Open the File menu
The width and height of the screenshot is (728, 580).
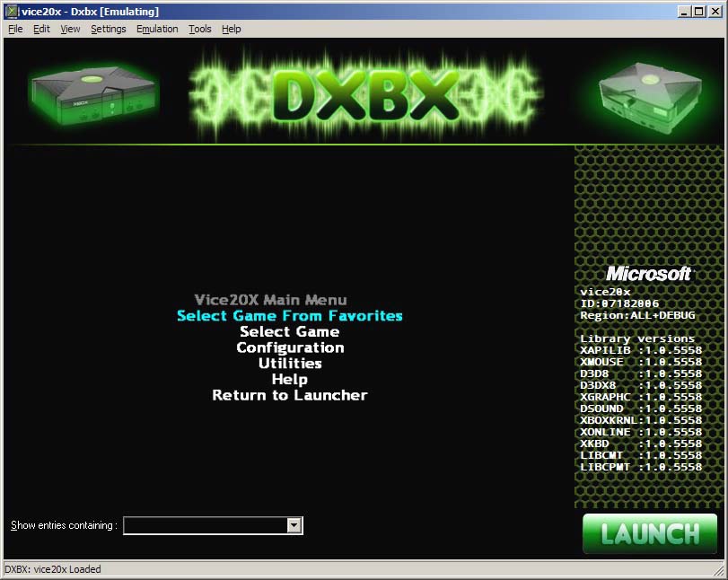point(15,29)
